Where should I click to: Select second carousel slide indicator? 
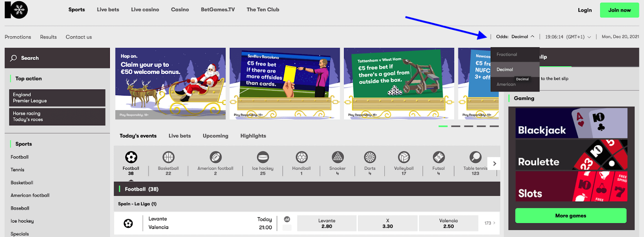point(456,126)
